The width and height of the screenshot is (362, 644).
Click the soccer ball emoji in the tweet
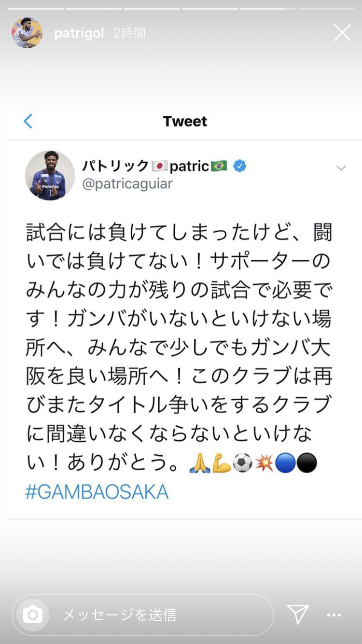pos(242,463)
